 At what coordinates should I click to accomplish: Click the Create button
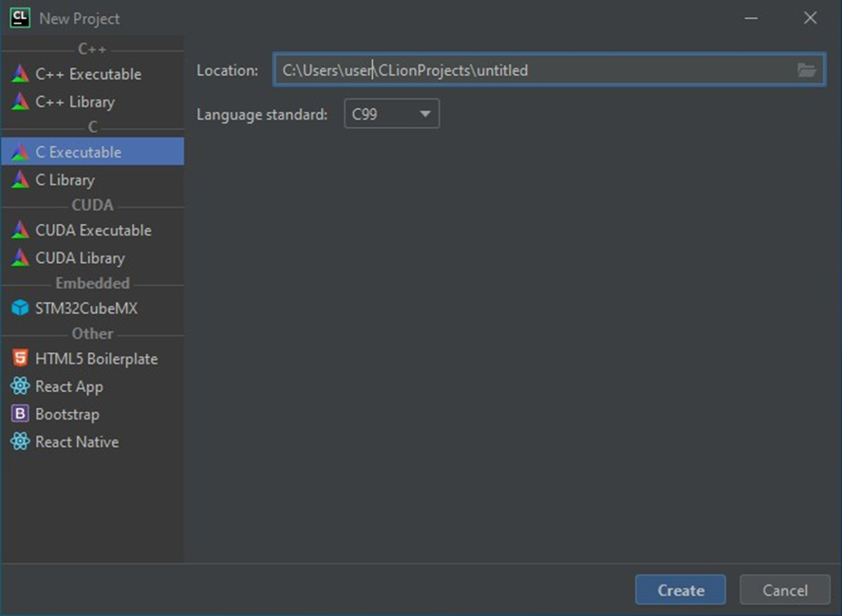tap(681, 590)
